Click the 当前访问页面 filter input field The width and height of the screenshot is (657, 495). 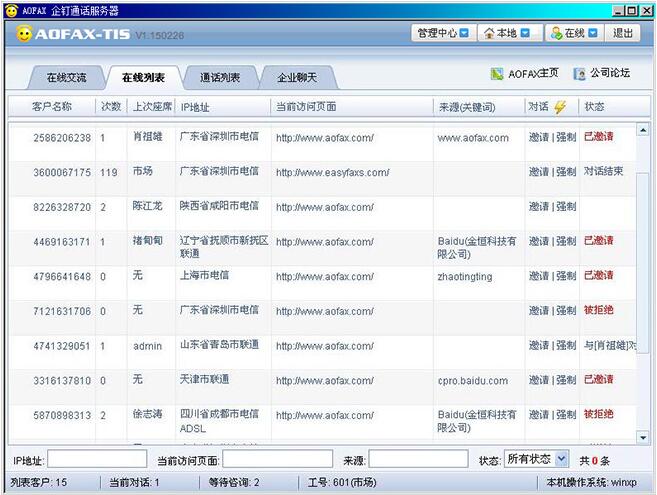click(277, 460)
